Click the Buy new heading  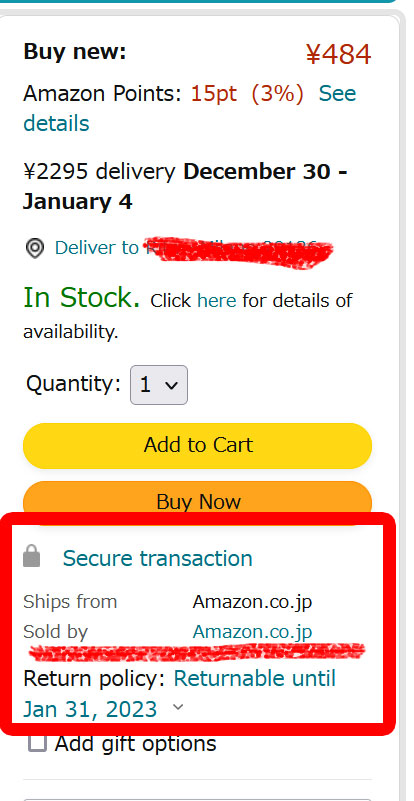coord(75,52)
